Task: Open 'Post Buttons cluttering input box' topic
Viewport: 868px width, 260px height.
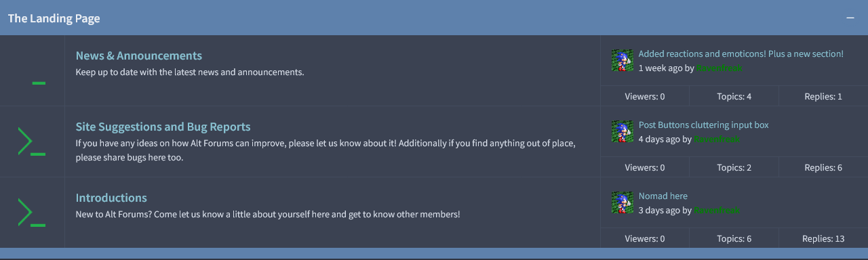Action: pos(704,125)
